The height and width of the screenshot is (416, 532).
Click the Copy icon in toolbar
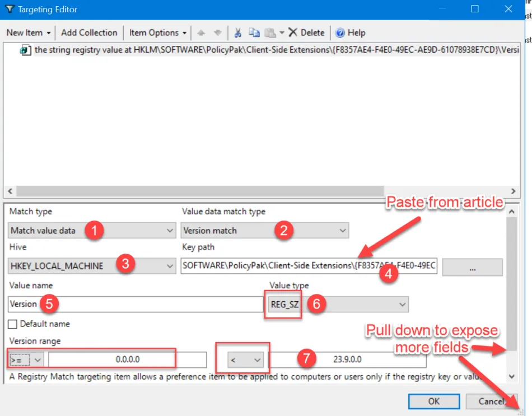[254, 32]
